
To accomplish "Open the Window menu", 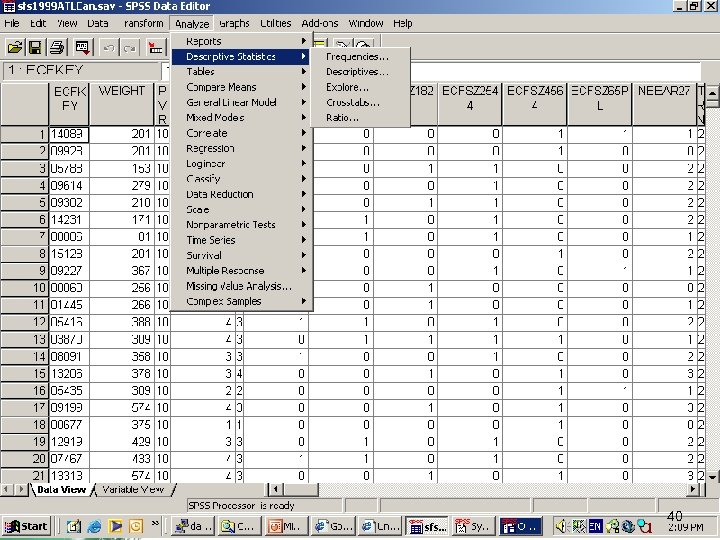I will [366, 23].
